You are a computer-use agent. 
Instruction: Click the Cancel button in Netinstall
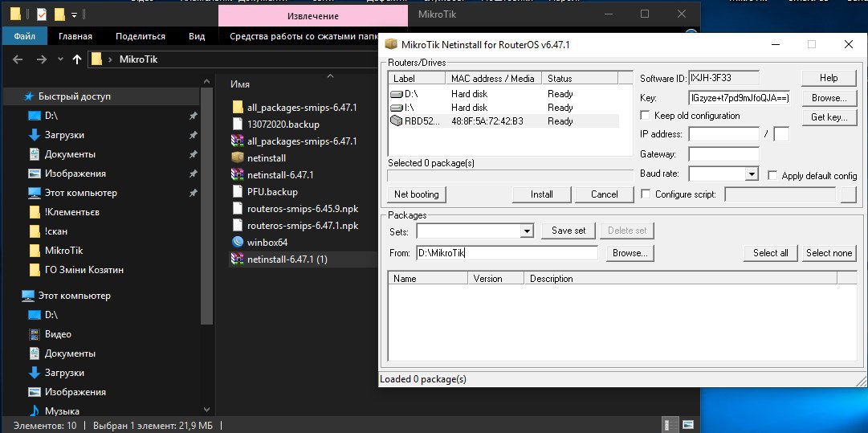(x=604, y=194)
